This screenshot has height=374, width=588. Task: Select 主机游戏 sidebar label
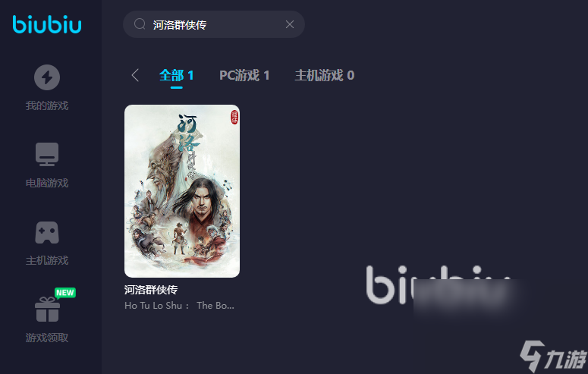point(47,260)
